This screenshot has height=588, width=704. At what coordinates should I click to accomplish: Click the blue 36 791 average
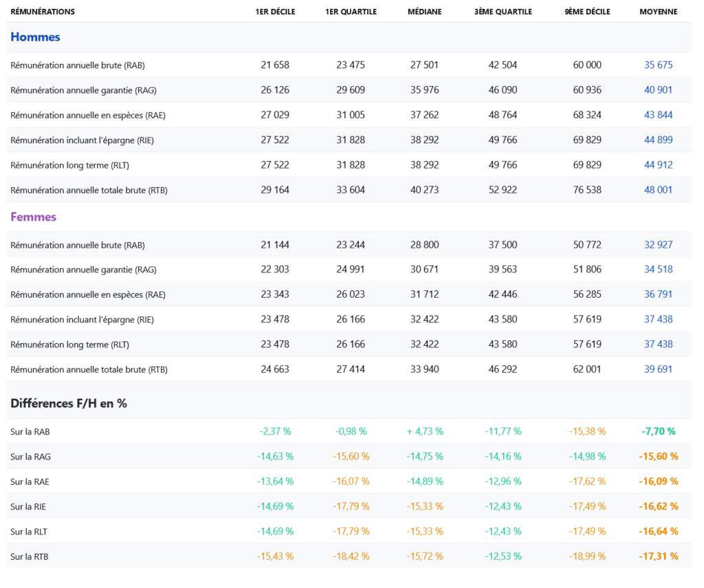point(658,294)
